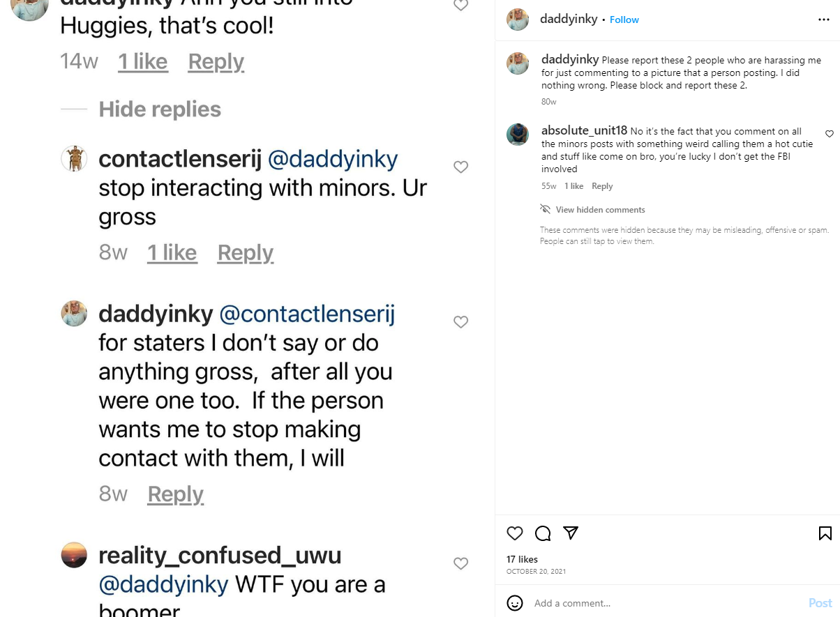Open emoji picker in comment box
The height and width of the screenshot is (617, 840).
click(515, 603)
